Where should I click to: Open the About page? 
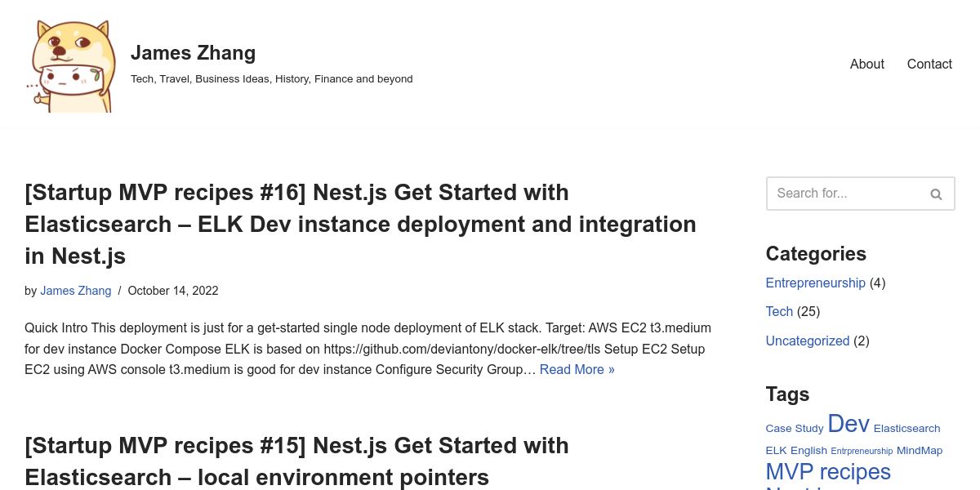pyautogui.click(x=866, y=64)
